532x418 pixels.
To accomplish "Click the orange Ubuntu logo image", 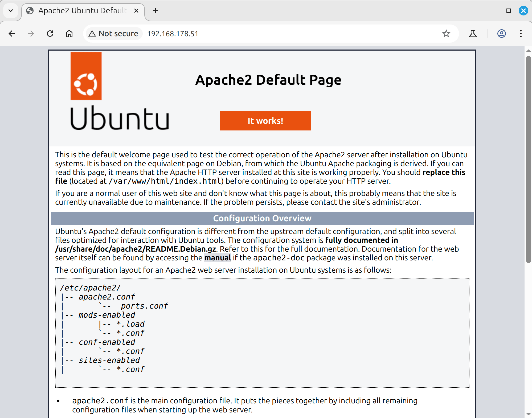I will (x=86, y=76).
